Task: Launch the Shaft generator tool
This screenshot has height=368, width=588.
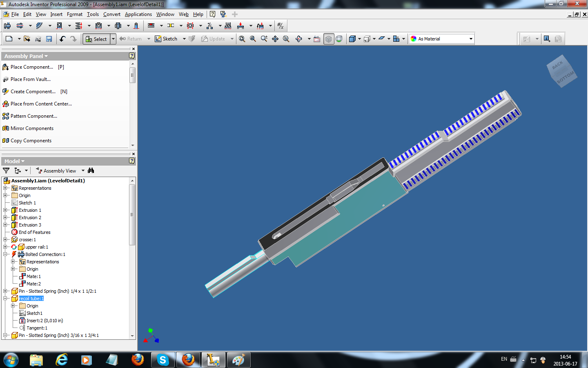Action: point(20,26)
